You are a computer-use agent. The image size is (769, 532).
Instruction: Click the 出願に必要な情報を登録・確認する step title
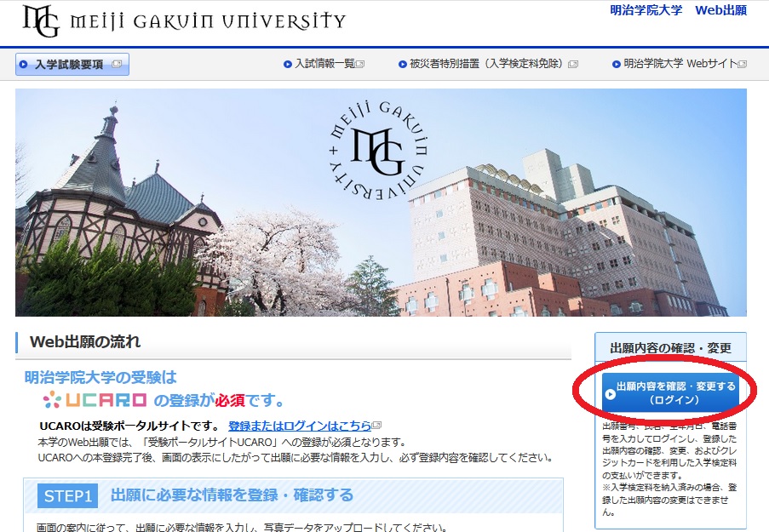pyautogui.click(x=232, y=495)
